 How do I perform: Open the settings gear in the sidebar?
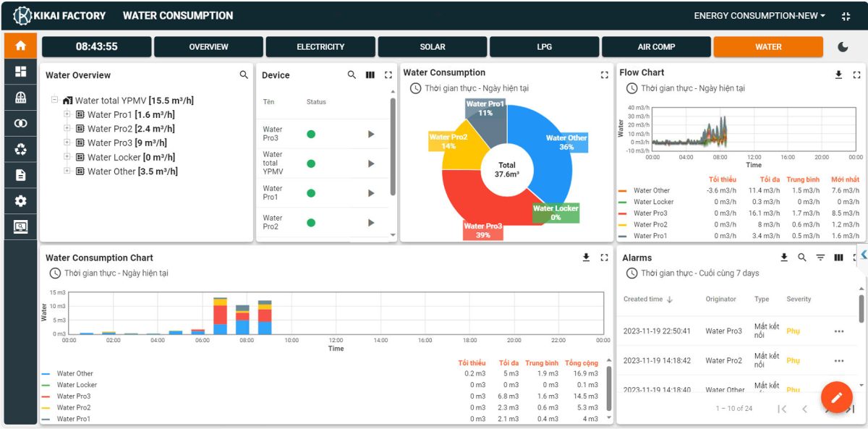[20, 201]
